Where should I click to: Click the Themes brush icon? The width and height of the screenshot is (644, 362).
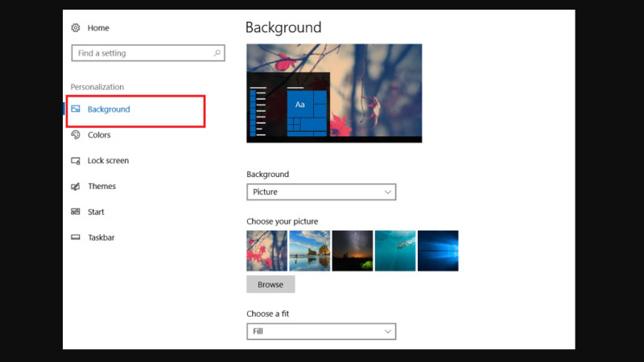[x=76, y=187]
